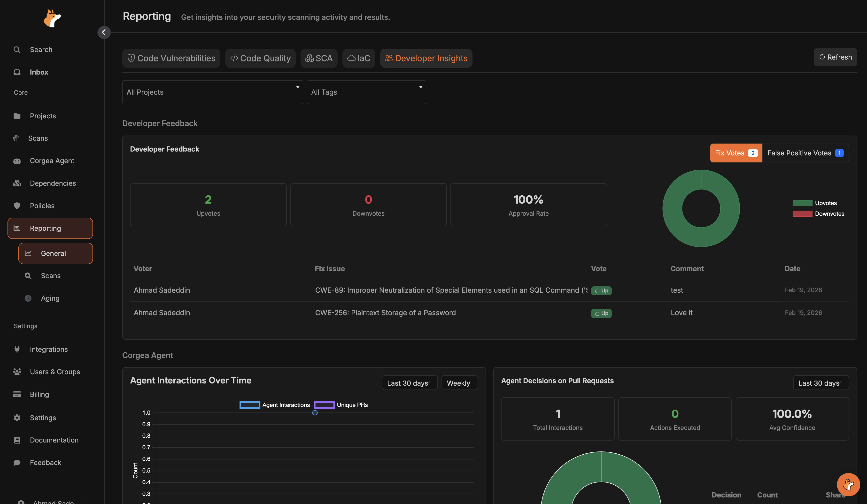
Task: Open the SCA reporting tab
Action: tap(319, 58)
